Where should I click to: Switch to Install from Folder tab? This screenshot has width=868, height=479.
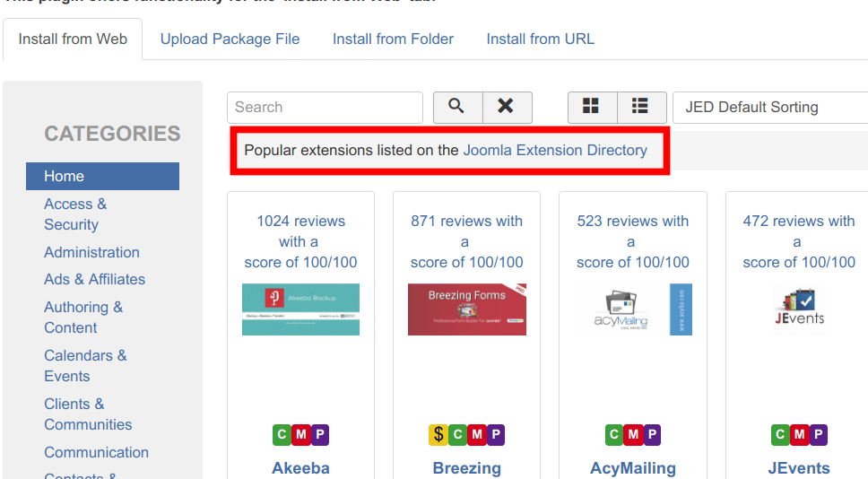coord(393,39)
